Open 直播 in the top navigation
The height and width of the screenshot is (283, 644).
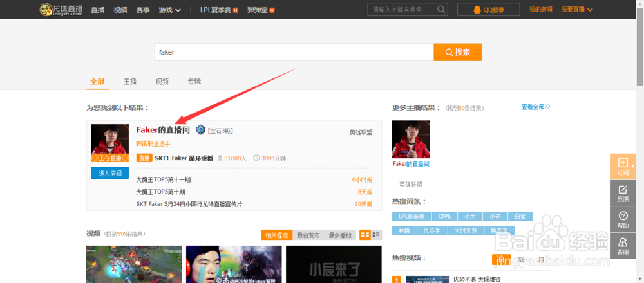[97, 10]
